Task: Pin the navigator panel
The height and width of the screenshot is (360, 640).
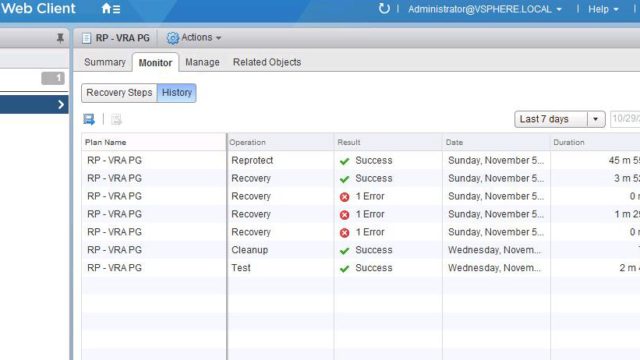Action: tap(60, 38)
